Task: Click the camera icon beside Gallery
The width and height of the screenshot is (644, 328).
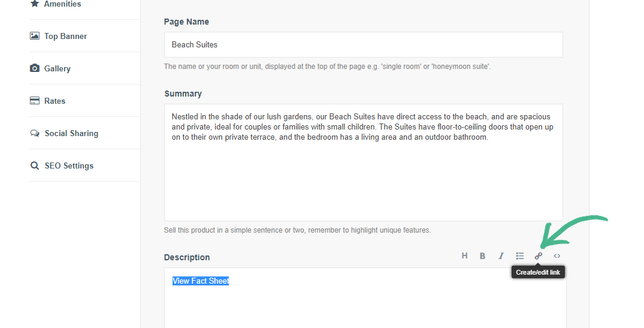Action: pos(35,68)
